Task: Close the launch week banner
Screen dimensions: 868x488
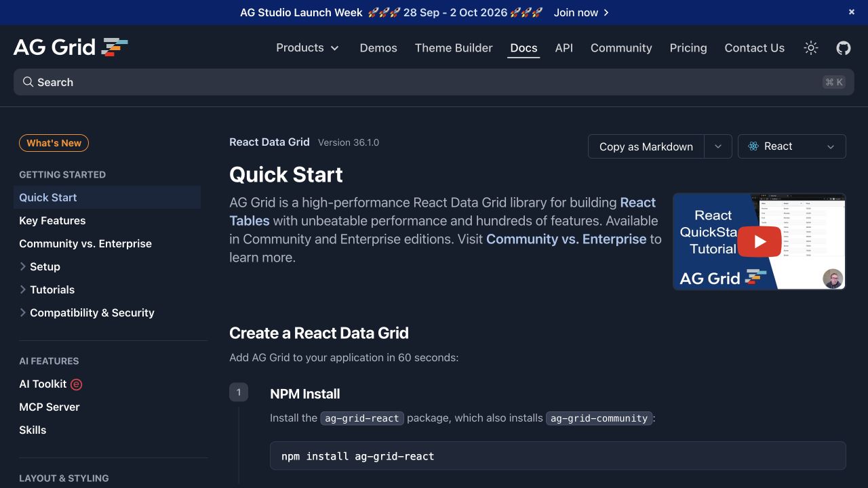Action: click(x=852, y=12)
